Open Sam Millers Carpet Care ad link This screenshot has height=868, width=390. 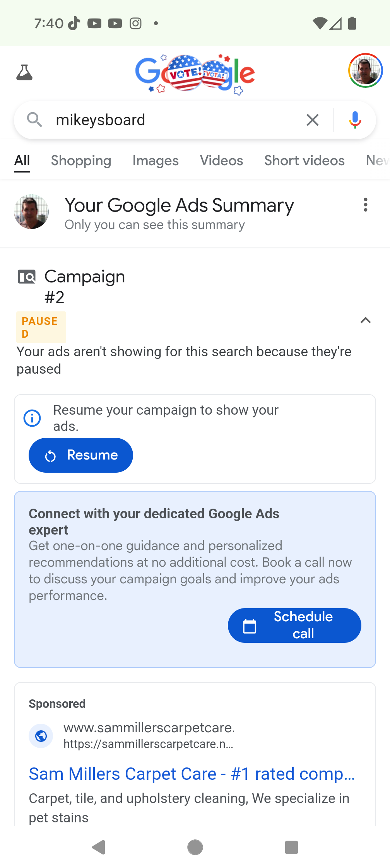(x=192, y=774)
